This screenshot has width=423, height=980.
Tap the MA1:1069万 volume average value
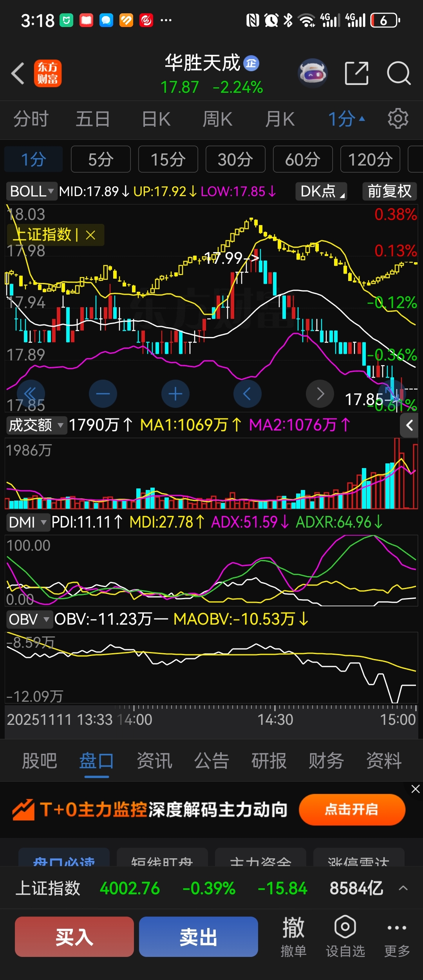pos(191,425)
